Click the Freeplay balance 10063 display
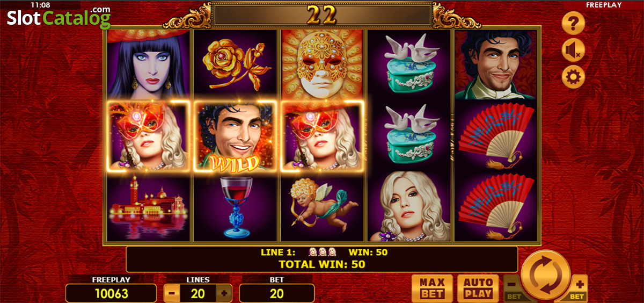 (x=112, y=293)
